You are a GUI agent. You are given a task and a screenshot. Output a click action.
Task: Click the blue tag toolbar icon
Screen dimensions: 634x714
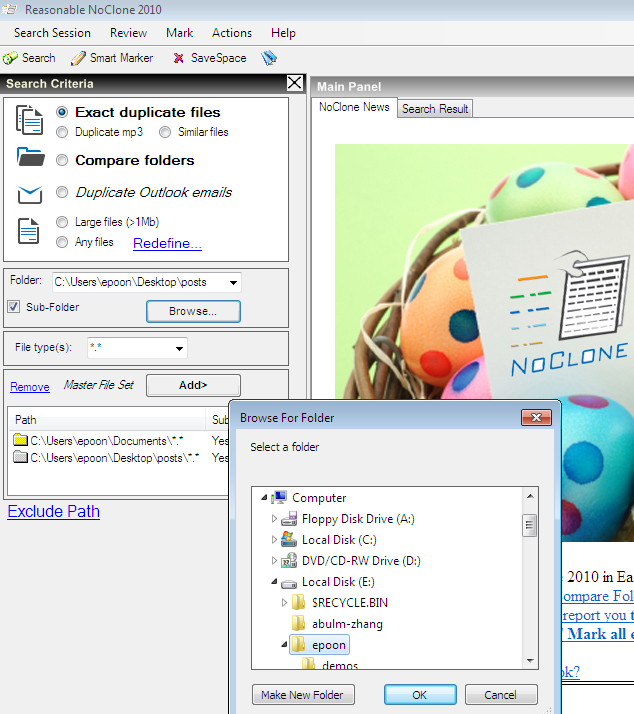(269, 58)
